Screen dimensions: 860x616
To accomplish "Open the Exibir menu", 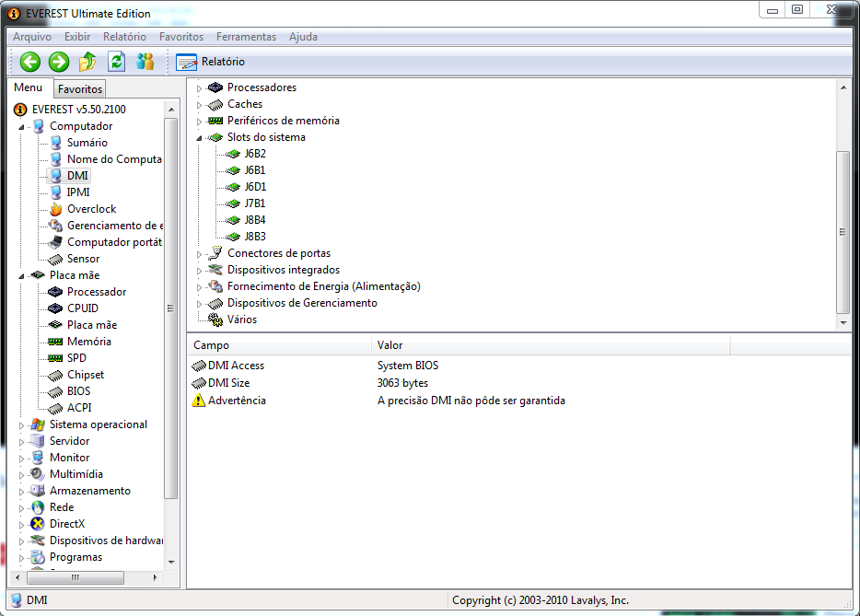I will (77, 37).
